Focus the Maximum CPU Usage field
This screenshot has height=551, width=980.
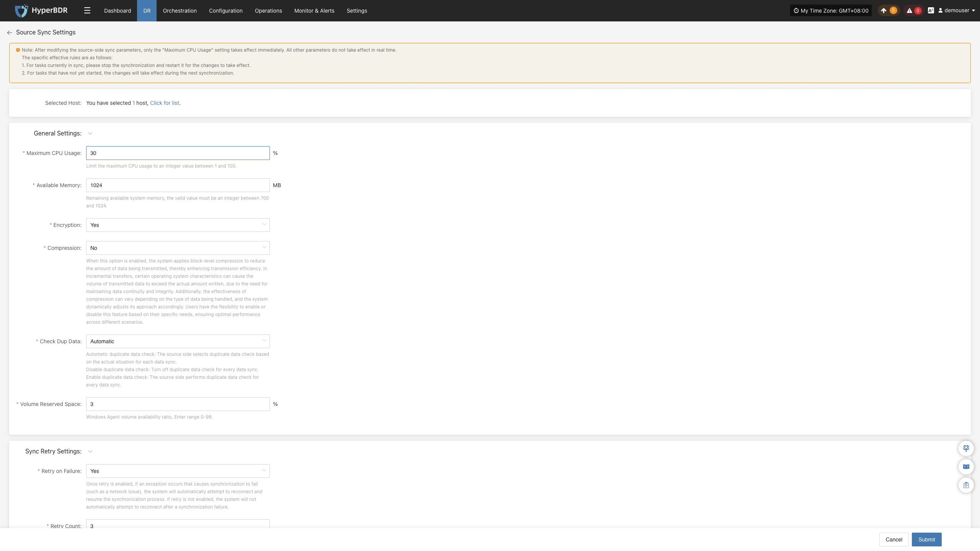tap(178, 153)
